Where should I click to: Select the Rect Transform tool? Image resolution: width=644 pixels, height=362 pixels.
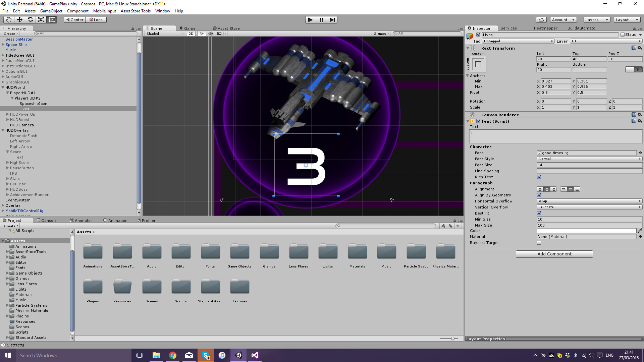point(52,20)
